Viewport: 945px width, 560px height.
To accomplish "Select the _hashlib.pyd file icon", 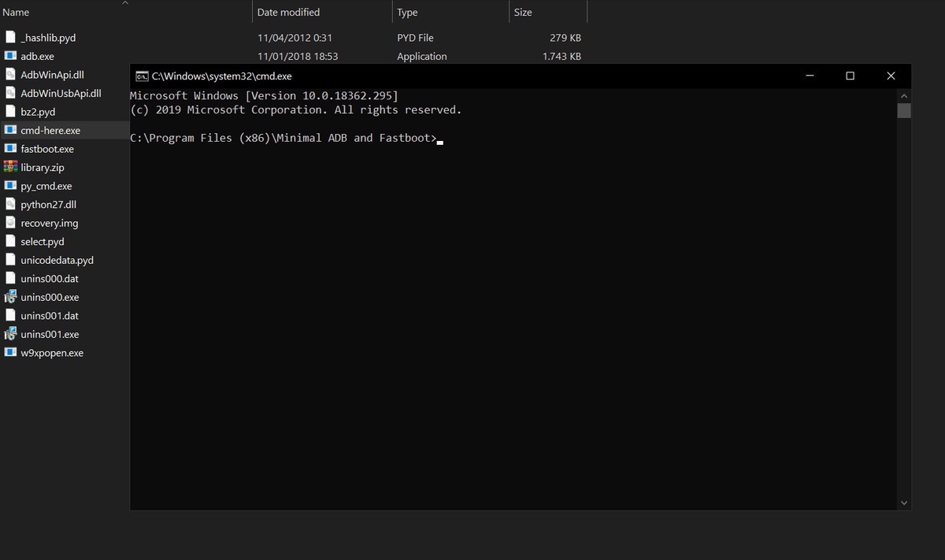I will [x=11, y=38].
